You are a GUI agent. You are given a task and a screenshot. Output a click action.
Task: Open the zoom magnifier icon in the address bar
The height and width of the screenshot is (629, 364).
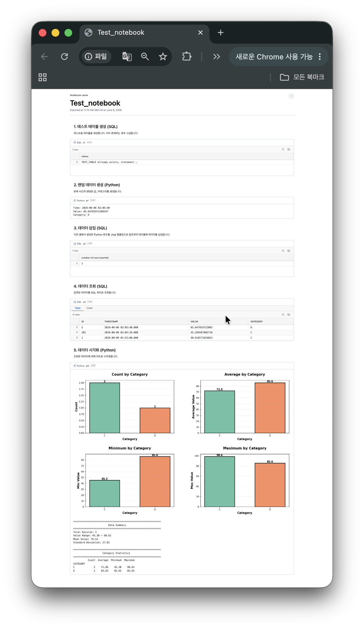[x=145, y=57]
